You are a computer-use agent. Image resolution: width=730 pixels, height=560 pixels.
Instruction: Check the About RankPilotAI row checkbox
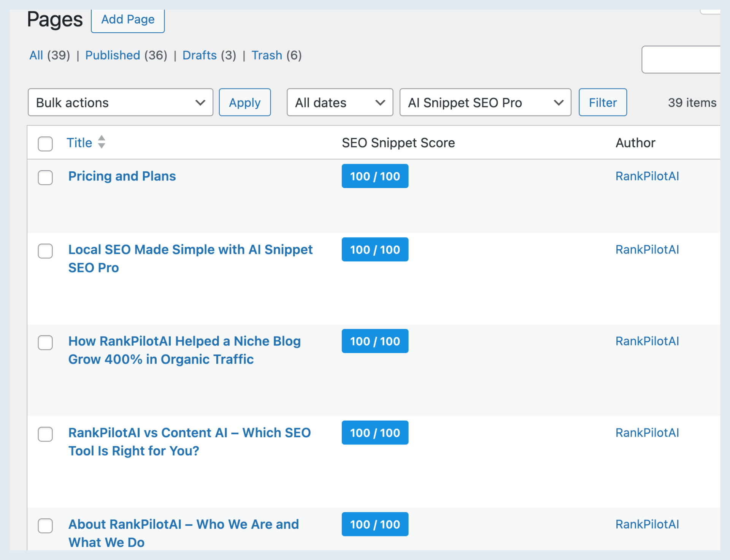[45, 525]
